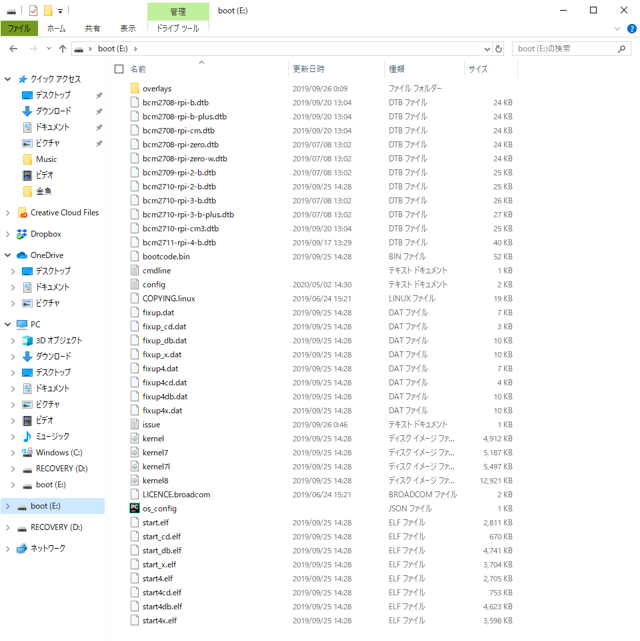Click Properties icon in quick access toolbar
Image resolution: width=640 pixels, height=641 pixels.
point(34,11)
